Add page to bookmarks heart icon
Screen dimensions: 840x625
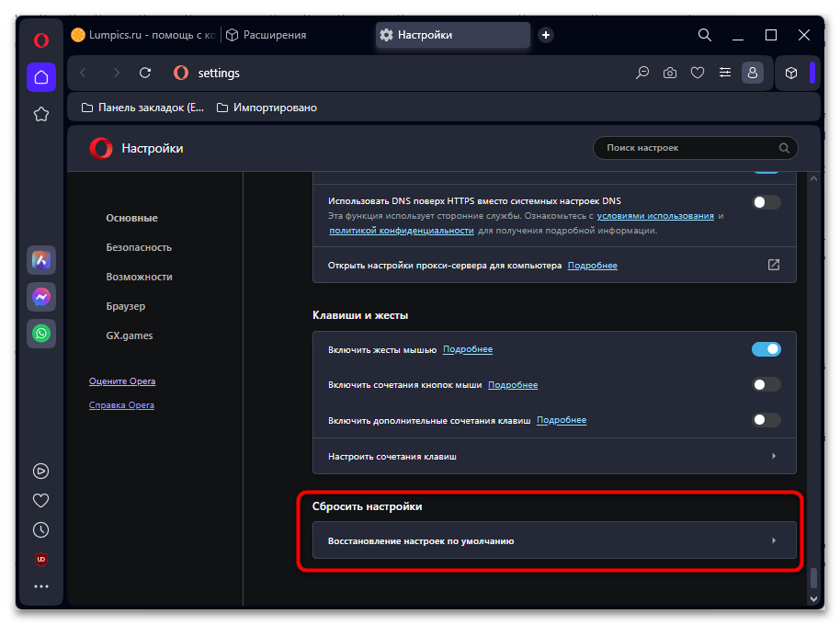pos(698,73)
